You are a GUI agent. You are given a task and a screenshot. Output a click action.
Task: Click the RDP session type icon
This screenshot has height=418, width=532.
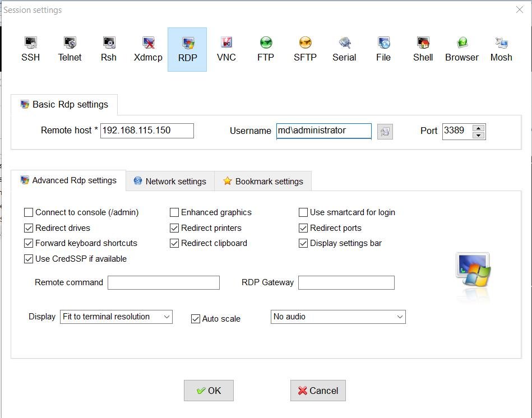187,49
